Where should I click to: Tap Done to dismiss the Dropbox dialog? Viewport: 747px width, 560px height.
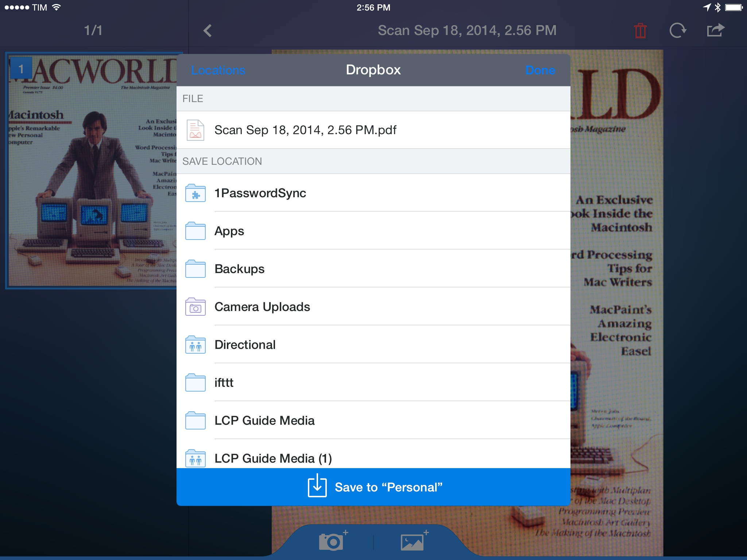click(540, 70)
